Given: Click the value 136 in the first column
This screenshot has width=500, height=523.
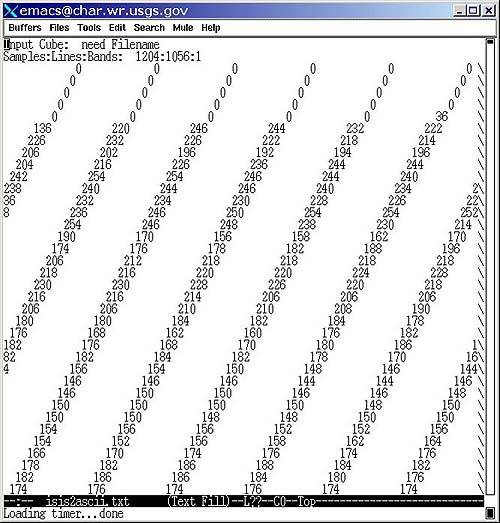Looking at the screenshot, I should [42, 128].
